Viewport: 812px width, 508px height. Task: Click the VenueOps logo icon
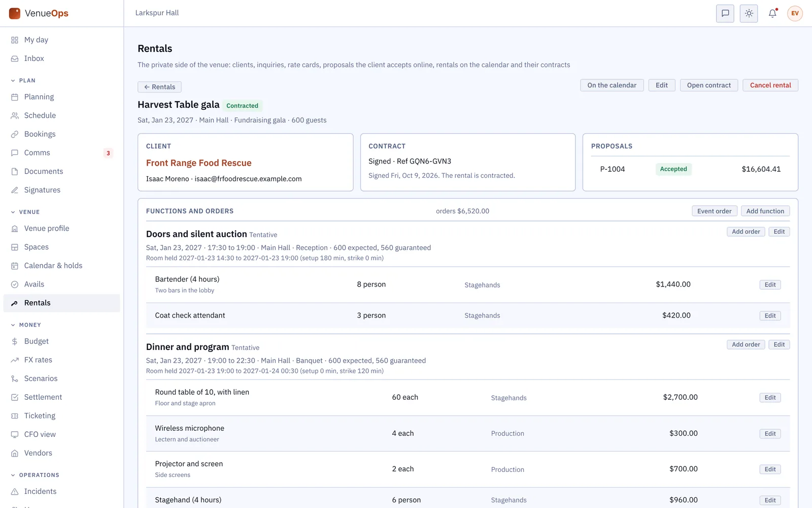(x=15, y=13)
